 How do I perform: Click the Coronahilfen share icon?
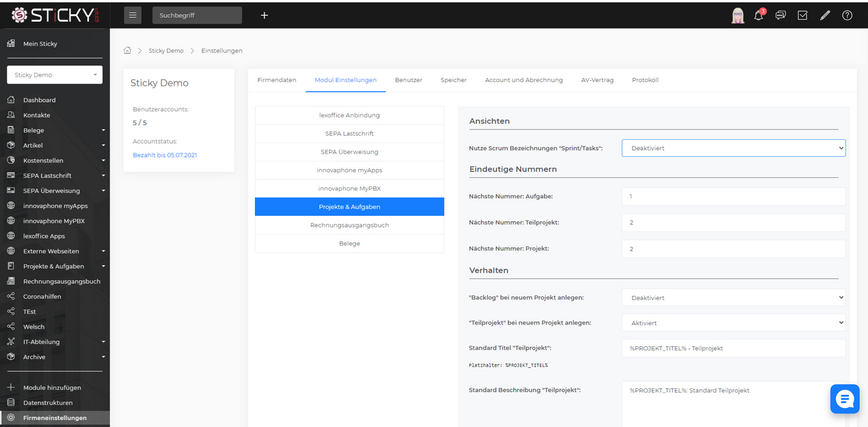[x=11, y=296]
